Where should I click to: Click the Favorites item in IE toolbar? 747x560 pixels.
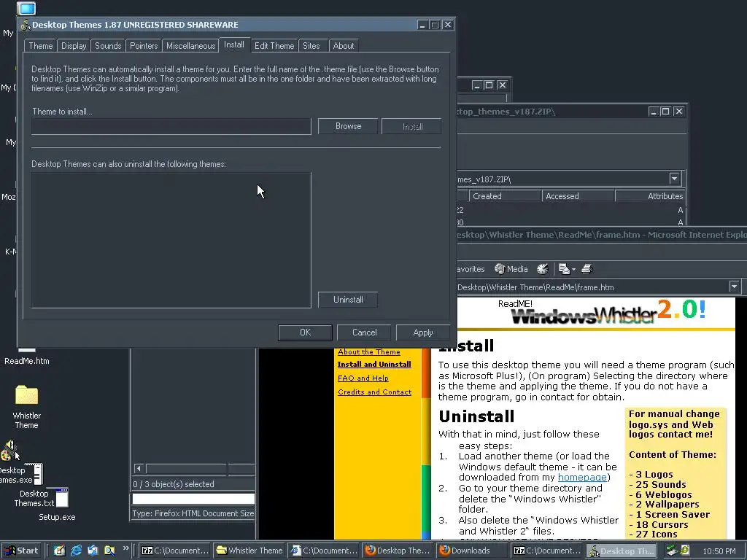point(471,269)
